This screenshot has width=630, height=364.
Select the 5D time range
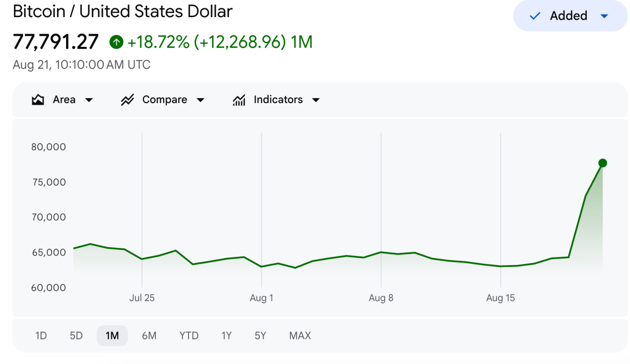(76, 336)
